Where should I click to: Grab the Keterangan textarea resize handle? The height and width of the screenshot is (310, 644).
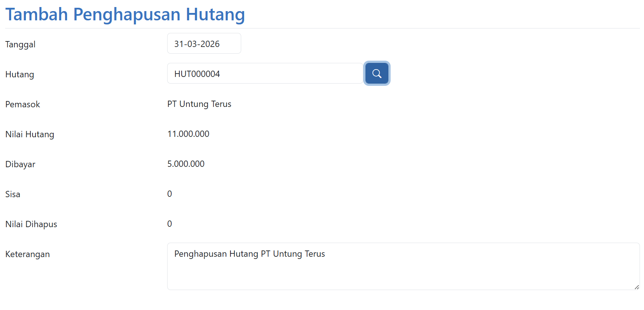click(637, 287)
